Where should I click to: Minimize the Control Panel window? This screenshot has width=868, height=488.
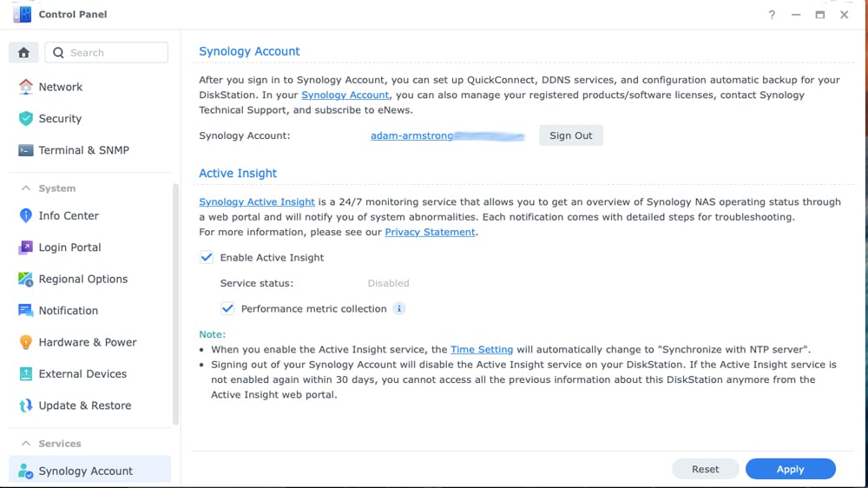coord(796,15)
